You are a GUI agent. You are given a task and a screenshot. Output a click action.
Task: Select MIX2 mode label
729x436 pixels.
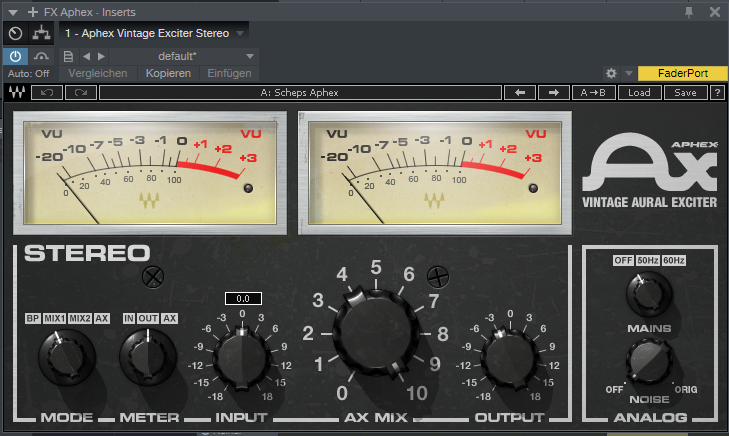(80, 318)
